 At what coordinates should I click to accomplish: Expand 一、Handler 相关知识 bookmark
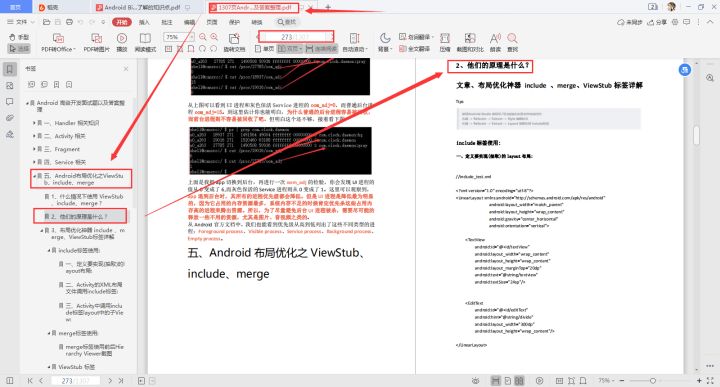click(34, 123)
